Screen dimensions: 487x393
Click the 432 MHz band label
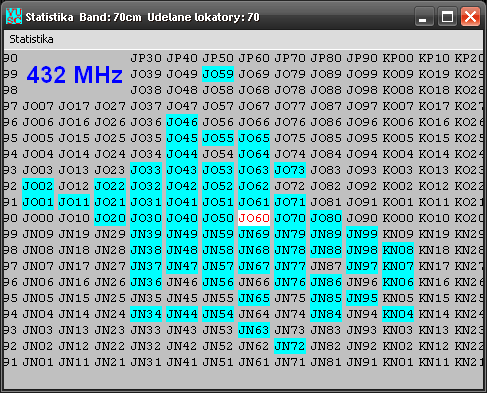click(x=75, y=74)
